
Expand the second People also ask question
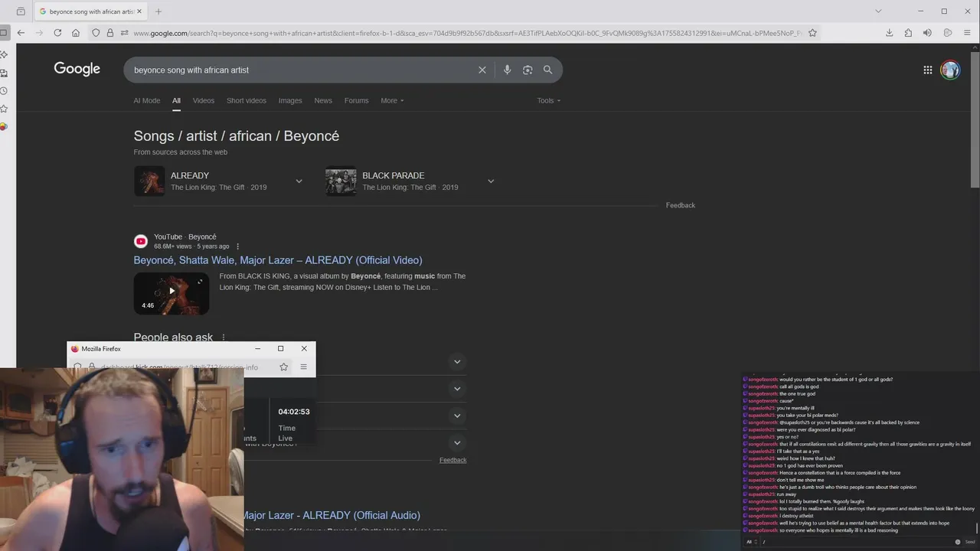point(457,389)
